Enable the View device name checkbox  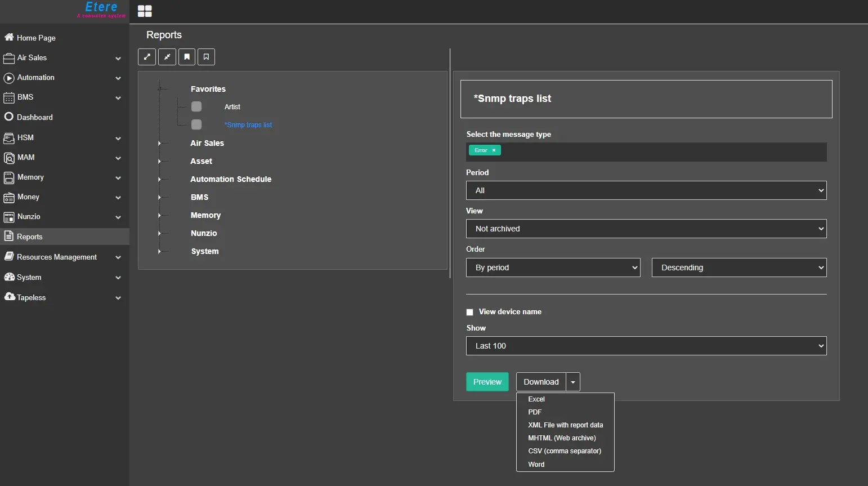tap(470, 312)
